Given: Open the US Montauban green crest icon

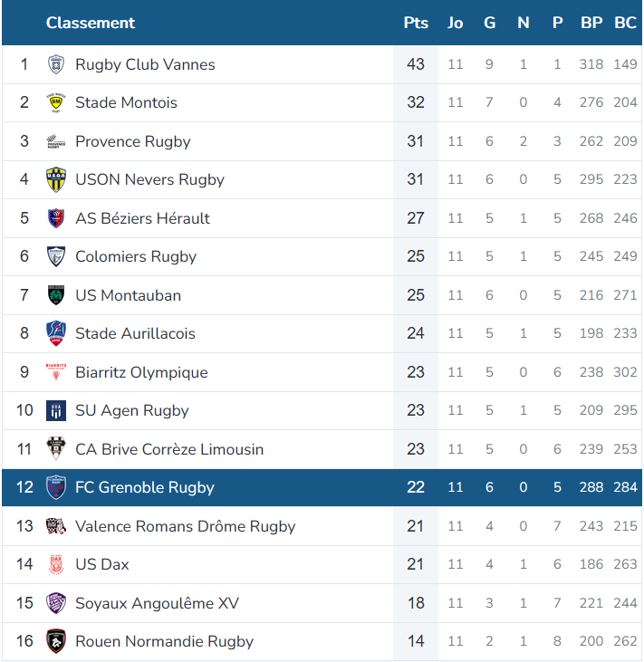Looking at the screenshot, I should (56, 295).
